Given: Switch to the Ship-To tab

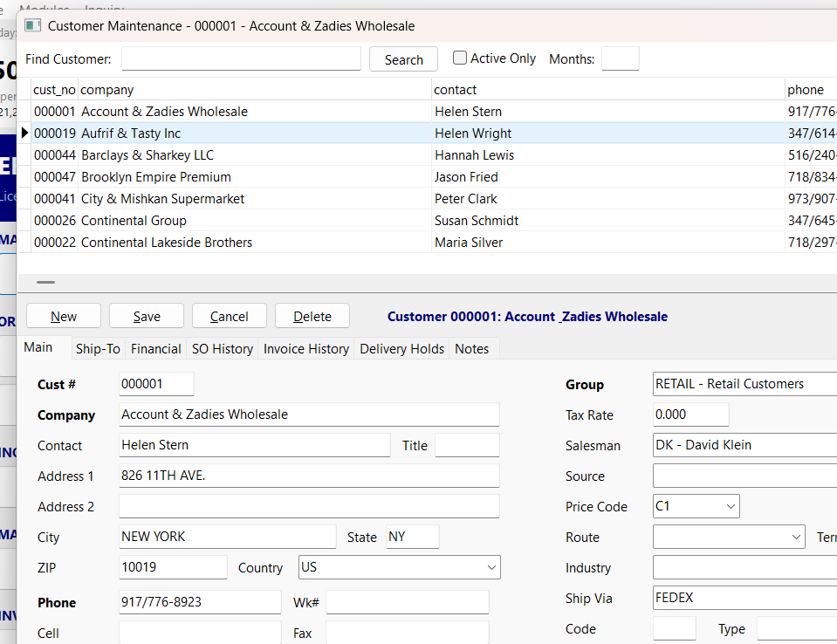Looking at the screenshot, I should pos(98,348).
